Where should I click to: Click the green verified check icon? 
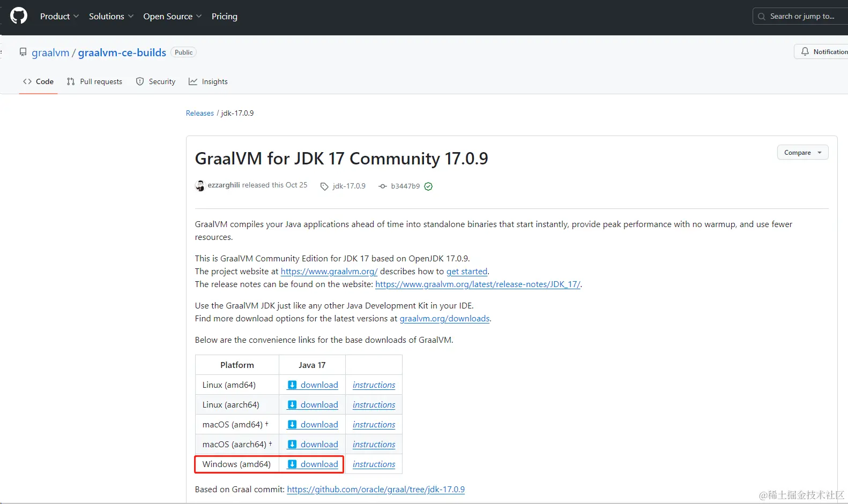[428, 186]
